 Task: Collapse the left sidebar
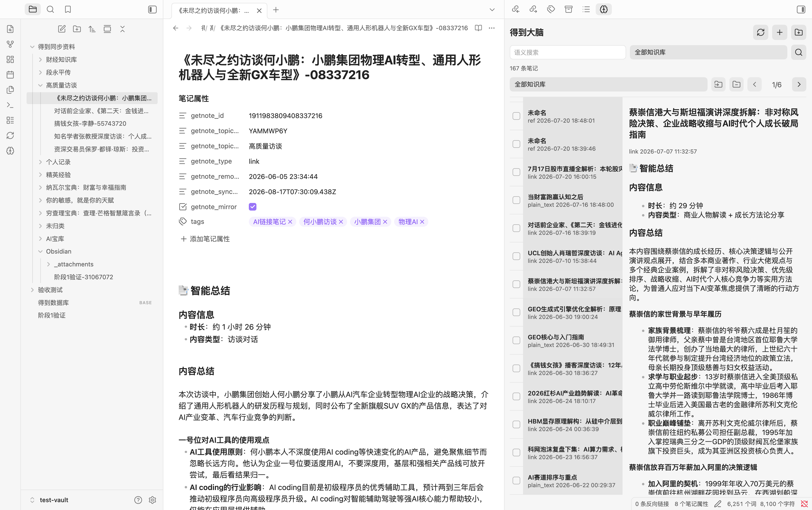[x=152, y=10]
